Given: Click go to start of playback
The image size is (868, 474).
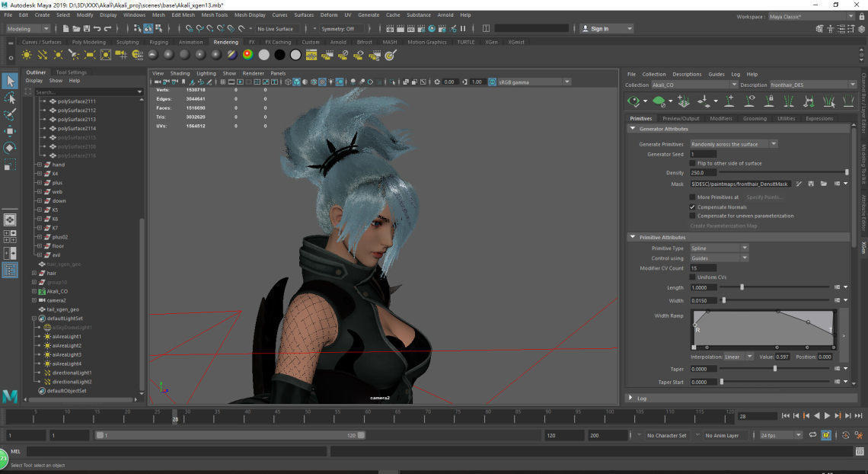Looking at the screenshot, I should 786,415.
